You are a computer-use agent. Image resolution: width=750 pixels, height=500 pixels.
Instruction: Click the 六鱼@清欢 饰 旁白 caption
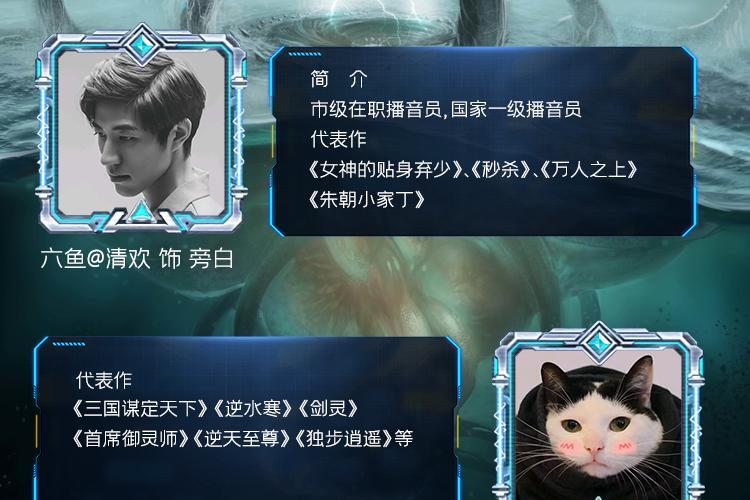tap(137, 259)
